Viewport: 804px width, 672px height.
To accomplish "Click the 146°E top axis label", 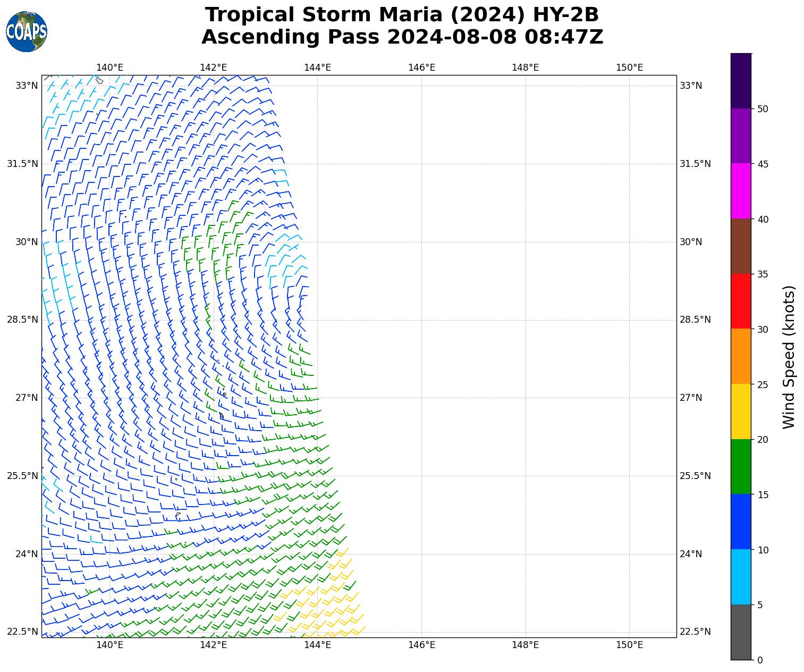I will 421,68.
